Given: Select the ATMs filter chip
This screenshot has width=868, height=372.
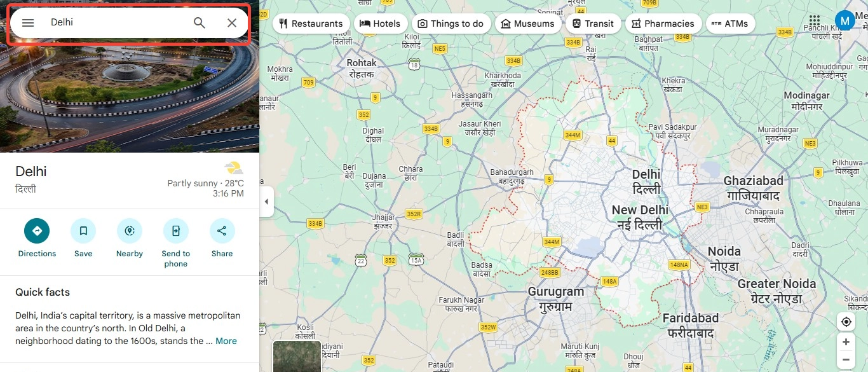Looking at the screenshot, I should click(730, 24).
